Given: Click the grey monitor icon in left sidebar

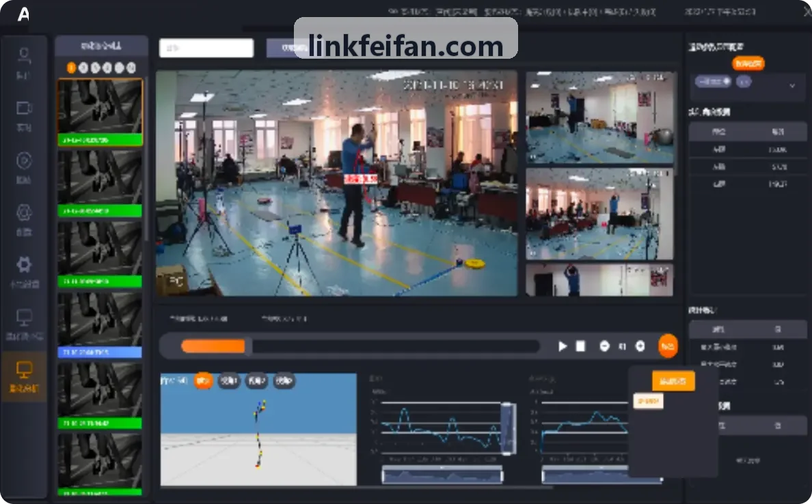Looking at the screenshot, I should (x=24, y=317).
